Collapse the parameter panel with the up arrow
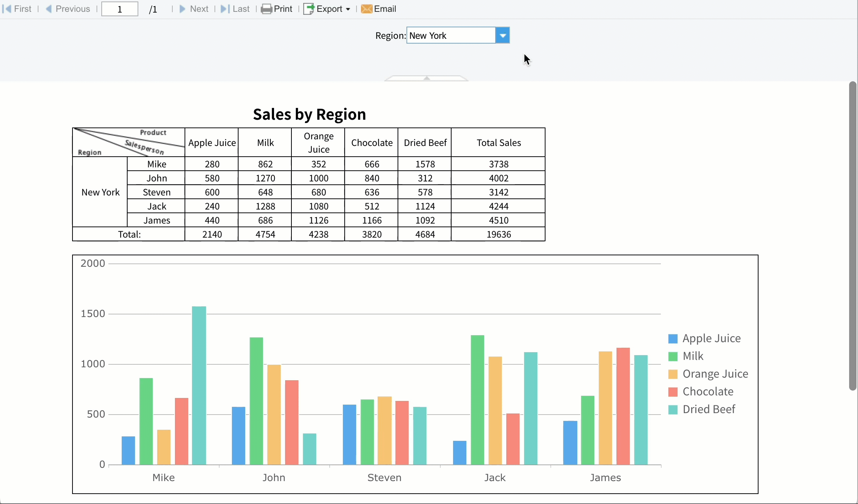The height and width of the screenshot is (504, 858). point(426,78)
